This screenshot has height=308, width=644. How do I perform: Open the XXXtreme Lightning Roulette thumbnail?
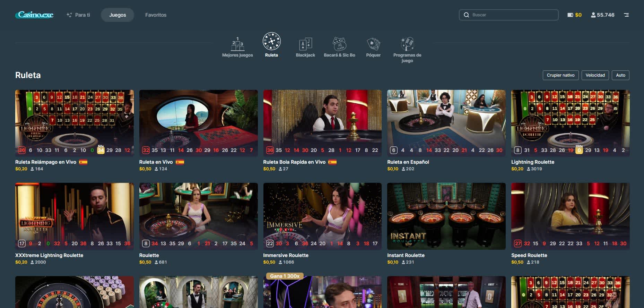(75, 216)
